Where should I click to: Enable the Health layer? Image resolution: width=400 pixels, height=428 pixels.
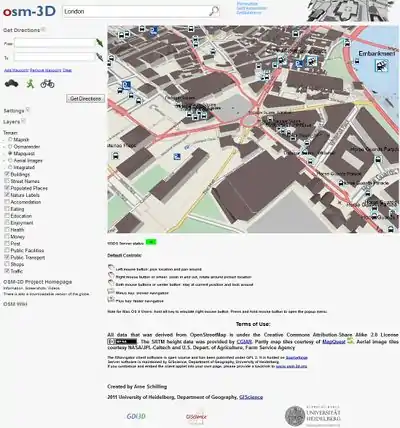[x=7, y=230]
